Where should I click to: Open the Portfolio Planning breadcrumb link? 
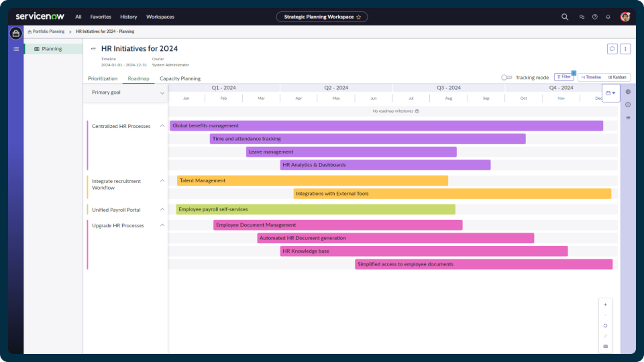coord(48,31)
